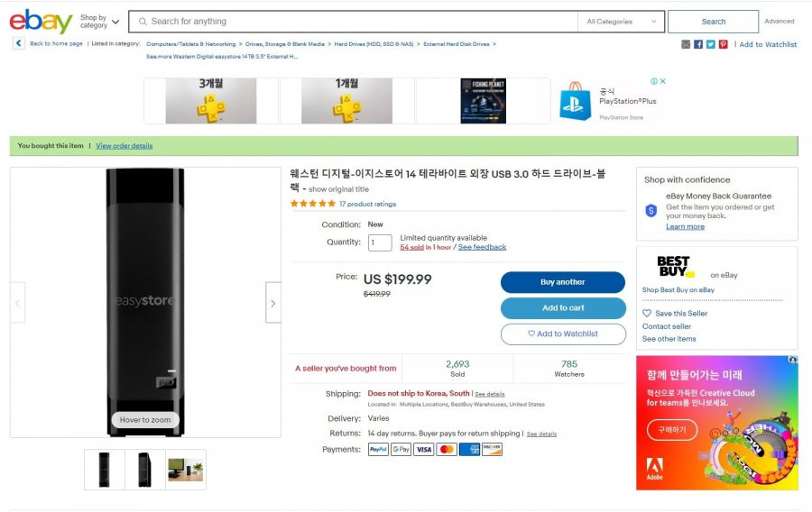Image resolution: width=812 pixels, height=512 pixels.
Task: Open the Shop by category dropdown
Action: (100, 22)
